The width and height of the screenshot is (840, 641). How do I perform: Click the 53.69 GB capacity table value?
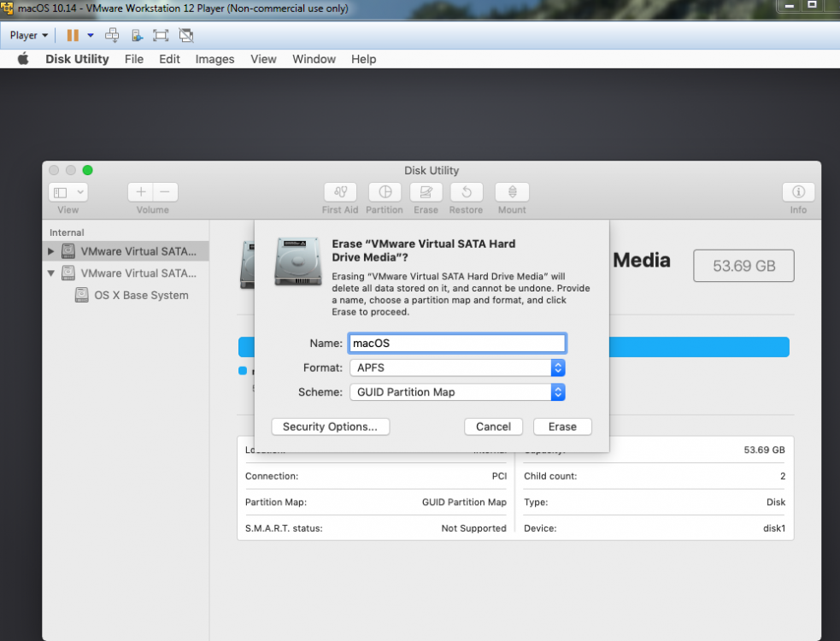point(765,450)
